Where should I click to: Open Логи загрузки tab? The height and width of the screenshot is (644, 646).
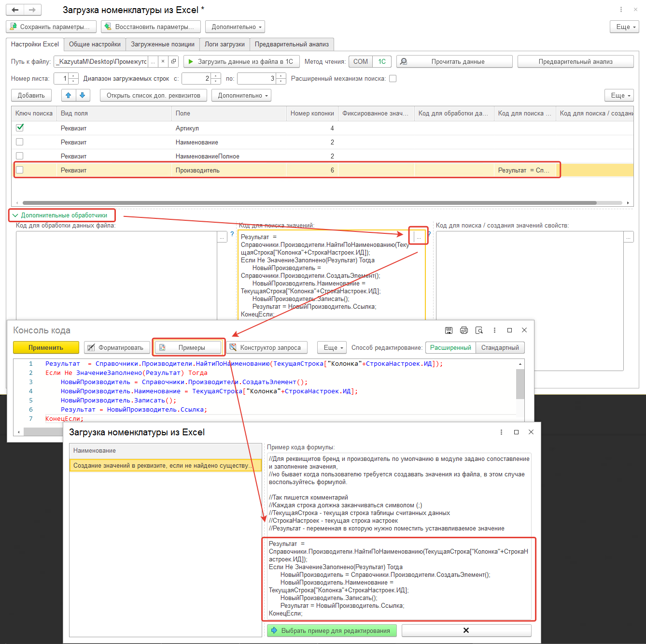(225, 44)
